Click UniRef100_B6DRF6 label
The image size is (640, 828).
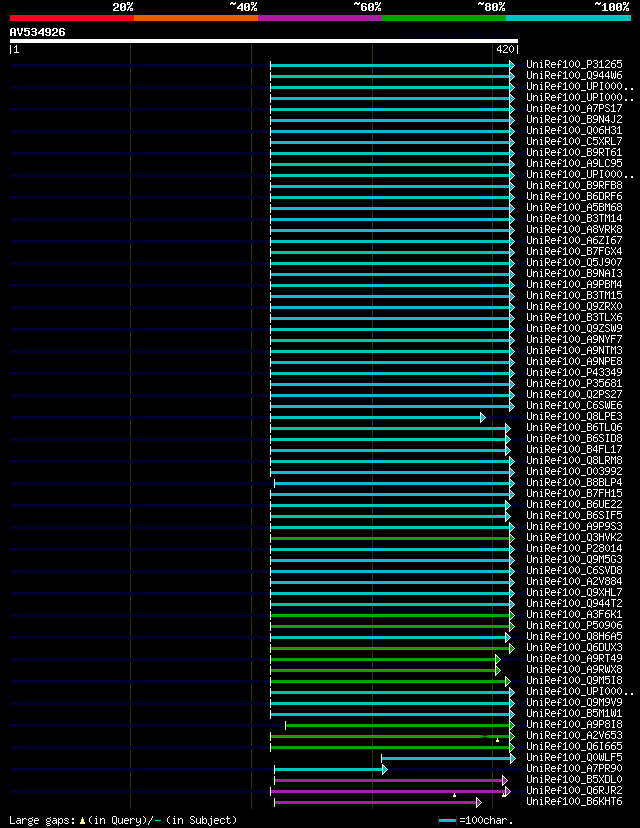pos(574,196)
